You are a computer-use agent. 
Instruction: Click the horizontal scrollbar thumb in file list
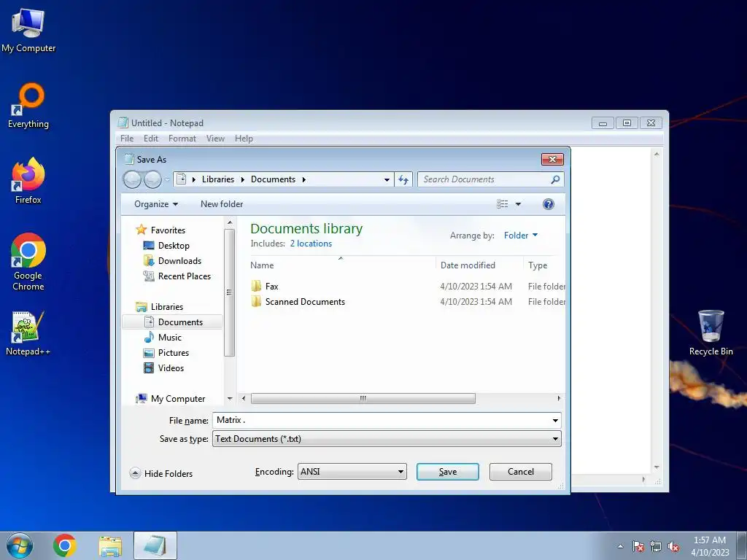(x=363, y=398)
